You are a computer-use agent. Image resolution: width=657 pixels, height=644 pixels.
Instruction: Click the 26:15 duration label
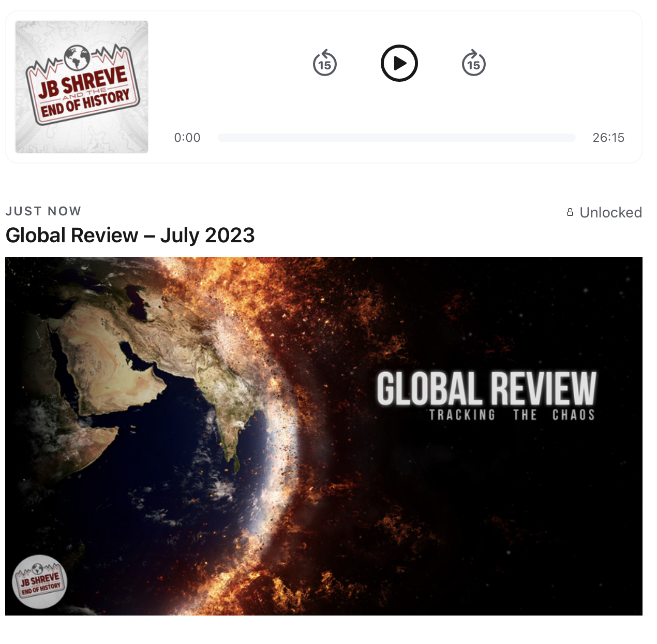[608, 138]
